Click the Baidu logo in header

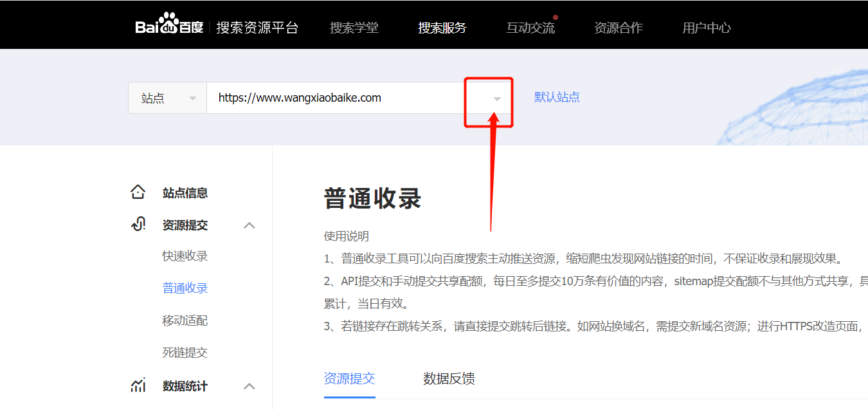(169, 26)
